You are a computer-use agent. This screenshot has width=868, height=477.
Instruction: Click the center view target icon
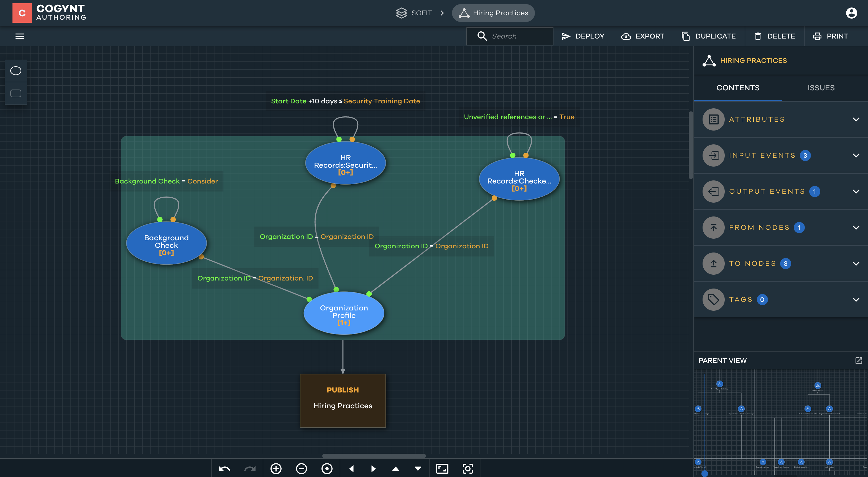coord(326,469)
